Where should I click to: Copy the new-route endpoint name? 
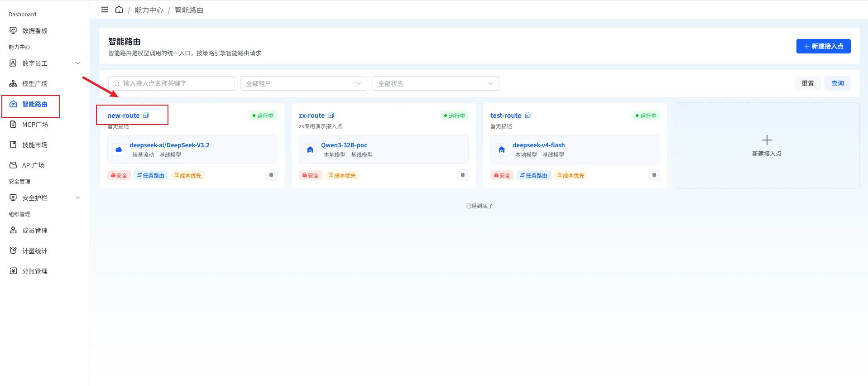[146, 116]
